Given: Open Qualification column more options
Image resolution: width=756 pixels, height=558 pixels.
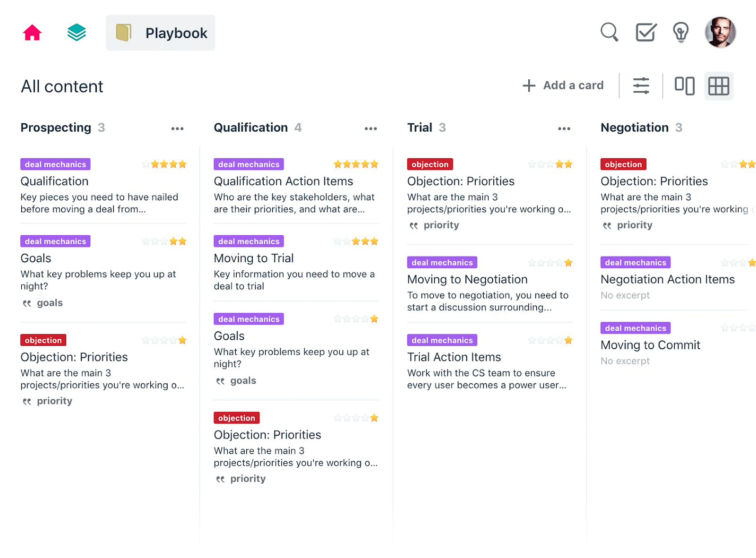Looking at the screenshot, I should [x=370, y=129].
